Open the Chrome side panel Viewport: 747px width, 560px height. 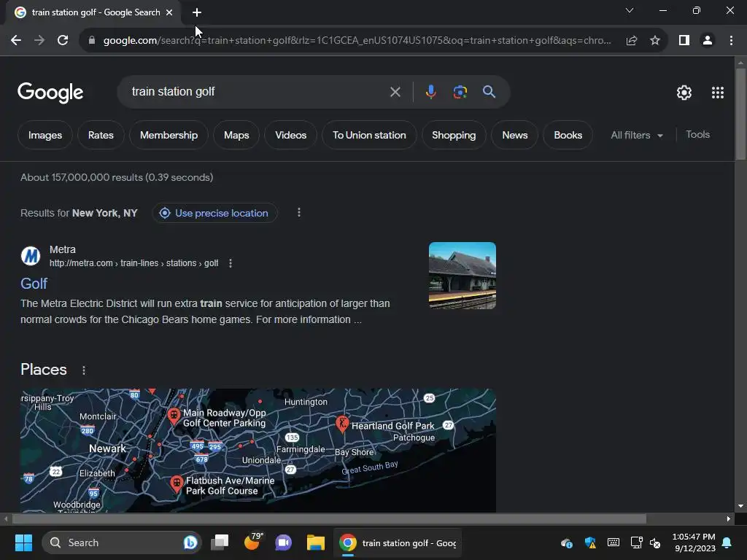[x=684, y=41]
